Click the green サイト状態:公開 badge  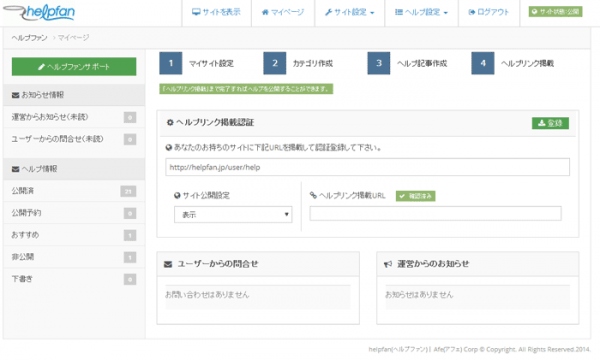[555, 11]
